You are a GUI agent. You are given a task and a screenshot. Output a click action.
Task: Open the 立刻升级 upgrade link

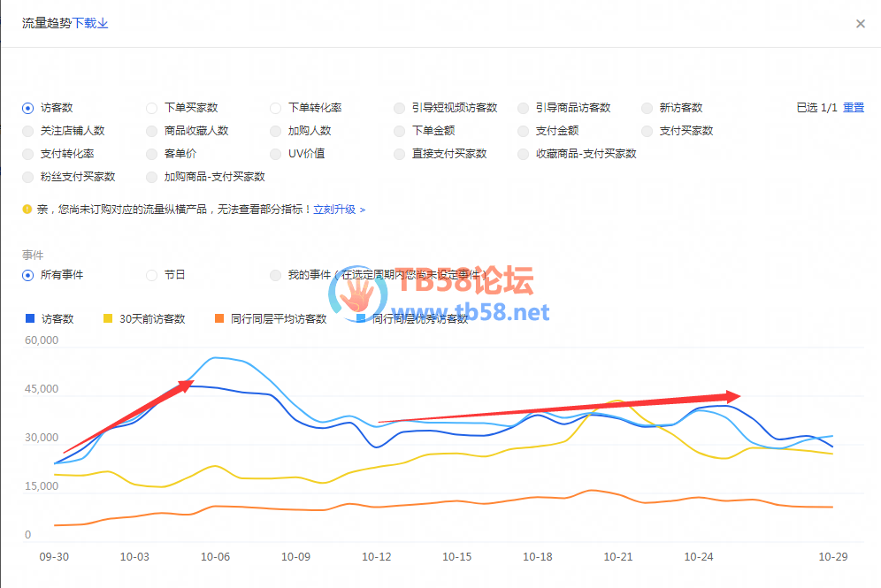[x=339, y=210]
